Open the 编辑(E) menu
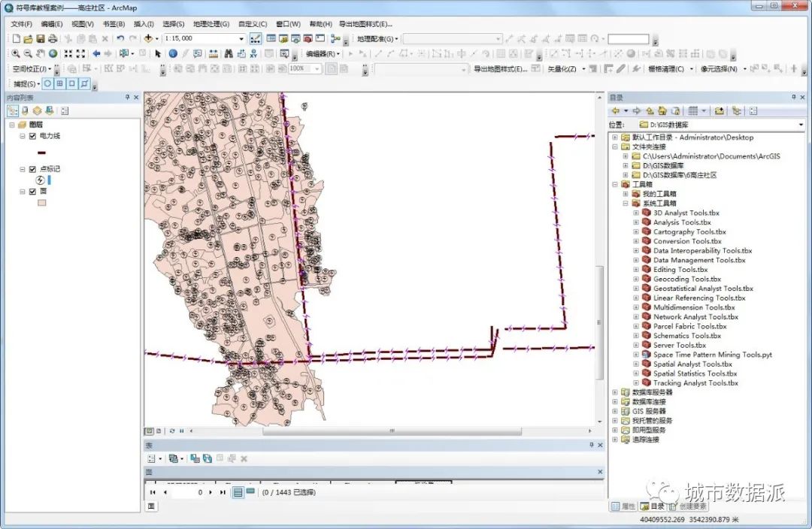Image resolution: width=812 pixels, height=529 pixels. point(52,24)
